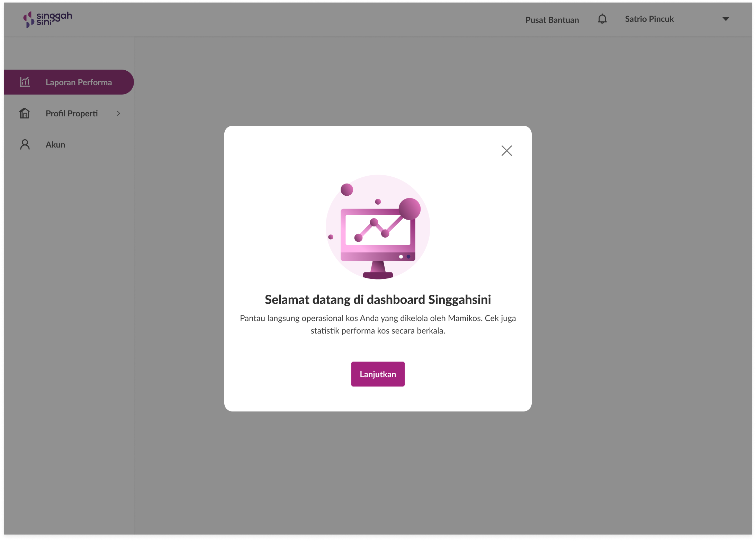The width and height of the screenshot is (756, 541).
Task: Click the welcome dialog heading text
Action: 378,300
